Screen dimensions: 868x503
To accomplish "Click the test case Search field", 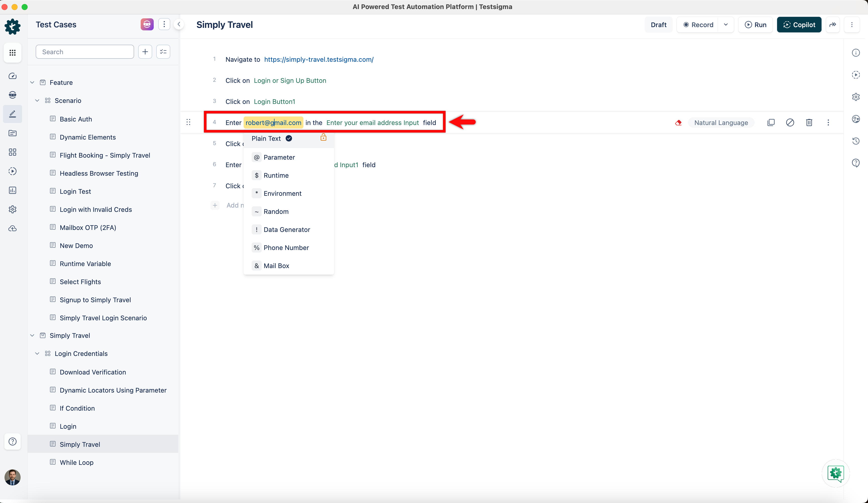I will point(85,52).
